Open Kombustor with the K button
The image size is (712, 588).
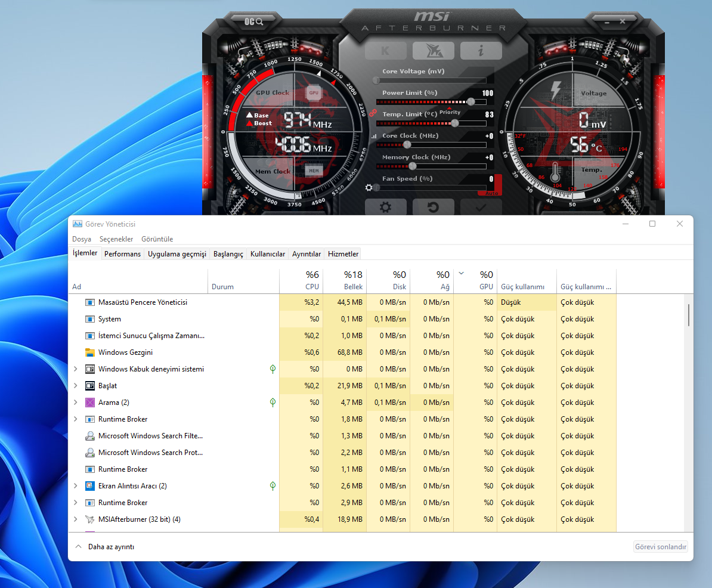[385, 51]
